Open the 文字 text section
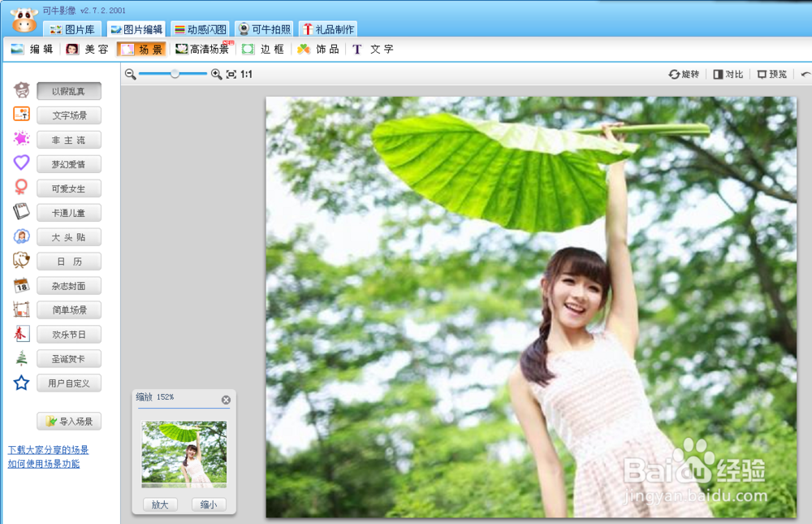812x524 pixels. click(374, 50)
